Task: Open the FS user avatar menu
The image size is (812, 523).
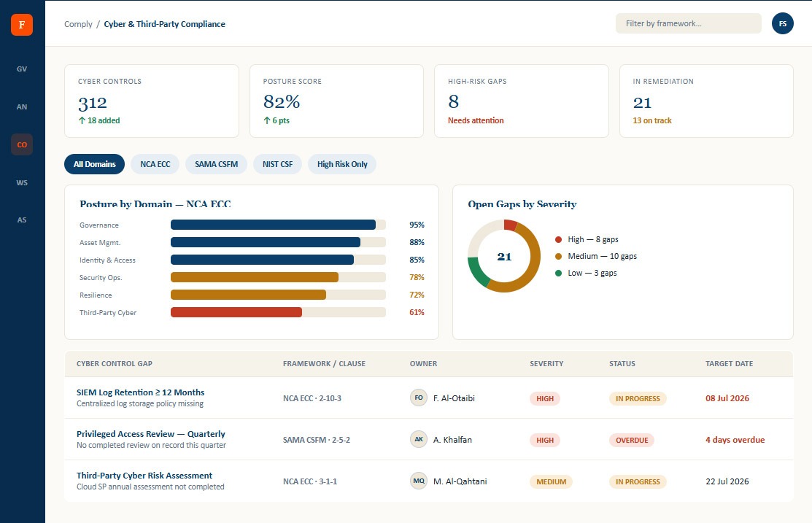Action: point(783,24)
